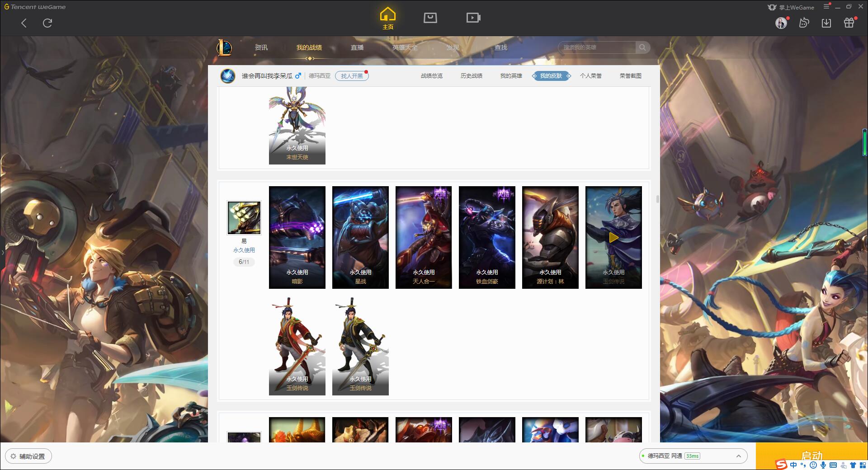Open the 我的战绩 tab
The image size is (868, 470).
pyautogui.click(x=309, y=47)
